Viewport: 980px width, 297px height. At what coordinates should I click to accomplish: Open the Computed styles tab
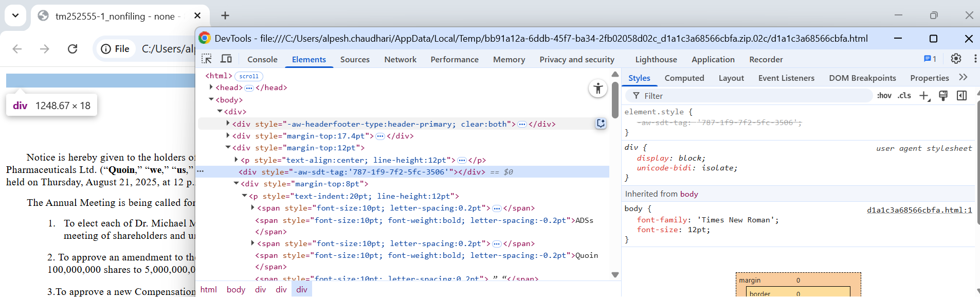pos(684,78)
